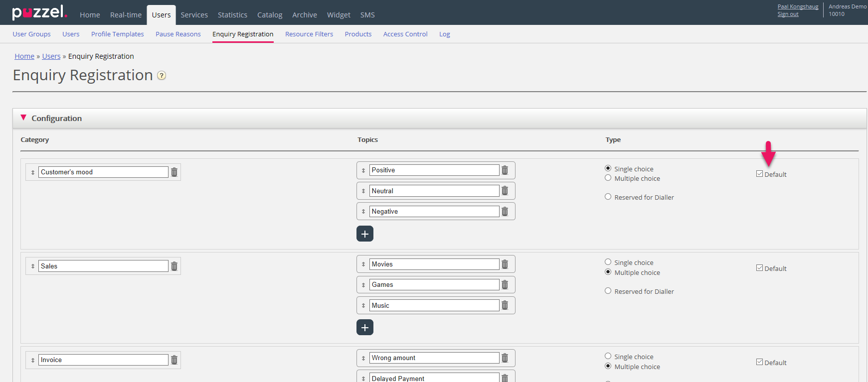
Task: Click the Wrong amount topic field
Action: 434,358
